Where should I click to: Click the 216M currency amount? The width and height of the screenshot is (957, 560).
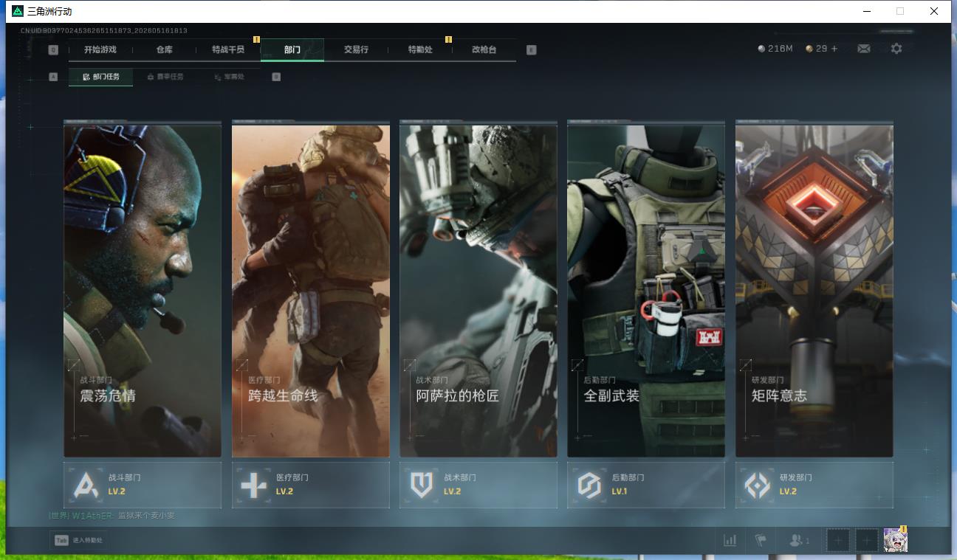click(780, 49)
